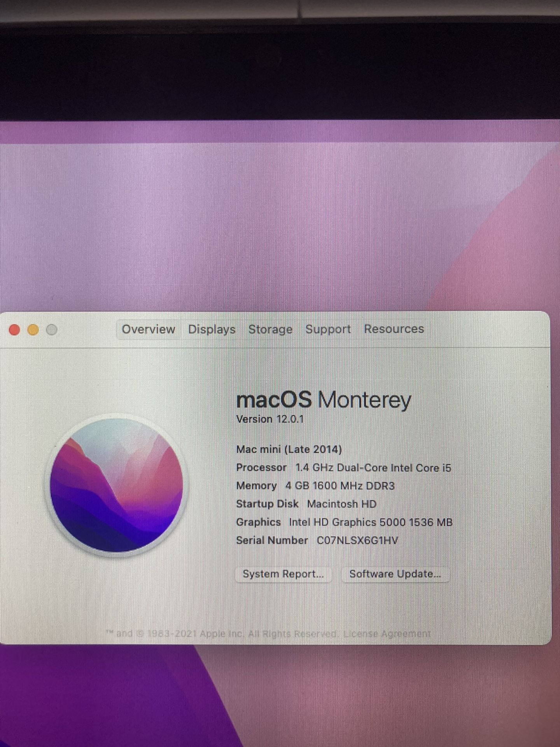This screenshot has width=560, height=747.
Task: Click Intel HD Graphics 5000 1536 MB
Action: coord(371,522)
